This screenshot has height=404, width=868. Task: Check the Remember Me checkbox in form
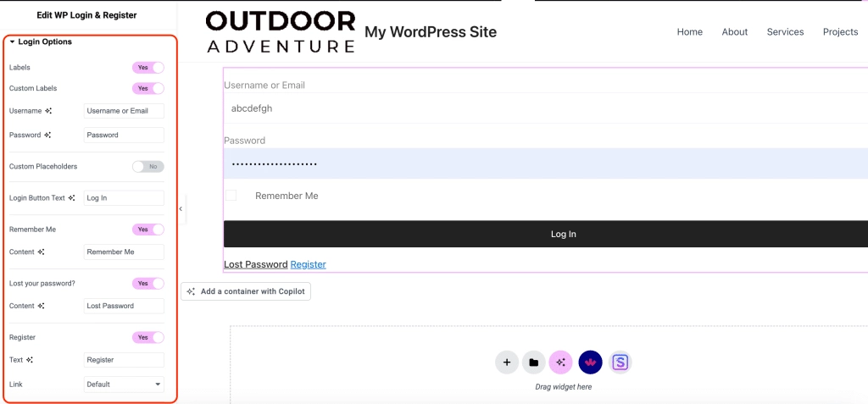tap(231, 196)
